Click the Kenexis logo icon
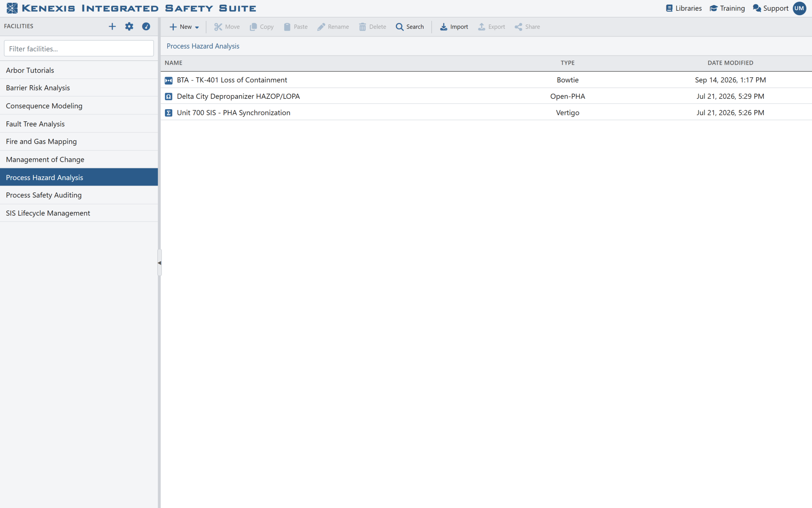 click(x=12, y=8)
